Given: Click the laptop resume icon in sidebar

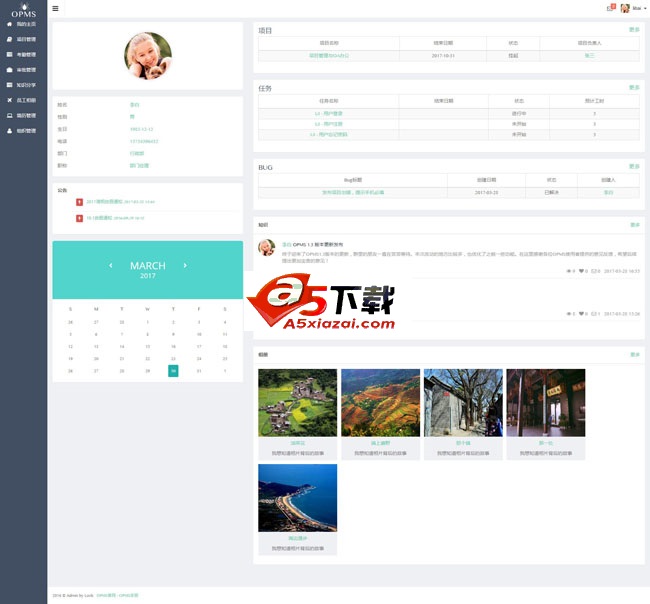Looking at the screenshot, I should (10, 115).
